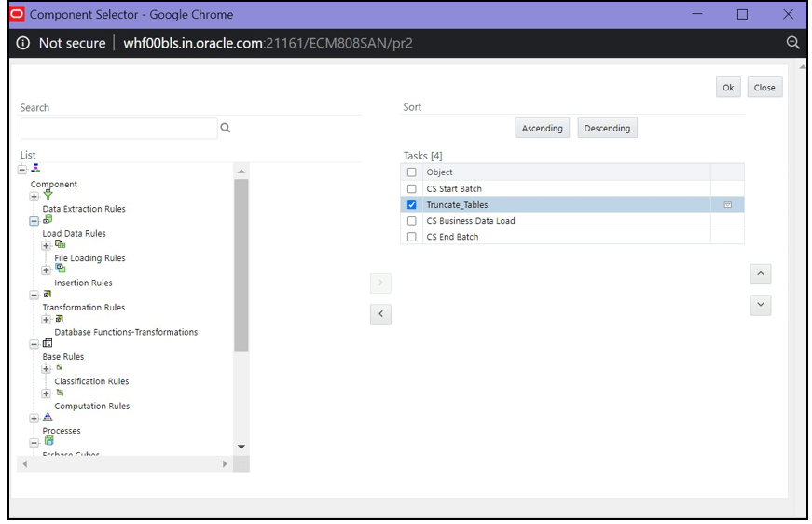Click the Ok button
Image resolution: width=812 pixels, height=524 pixels.
728,87
